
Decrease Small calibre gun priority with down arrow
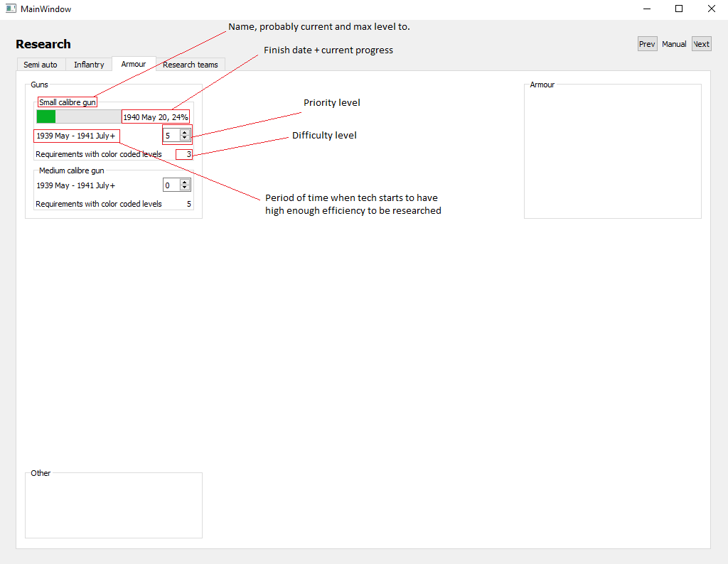[x=185, y=138]
